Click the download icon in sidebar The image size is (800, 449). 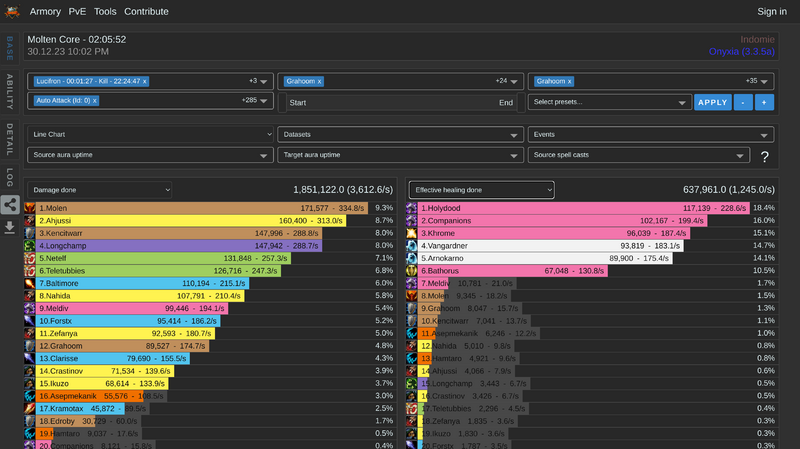pyautogui.click(x=9, y=227)
